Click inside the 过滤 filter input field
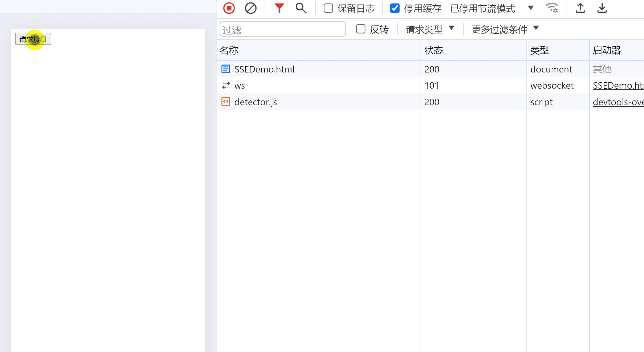Screen dimensions: 644x352 [283, 29]
